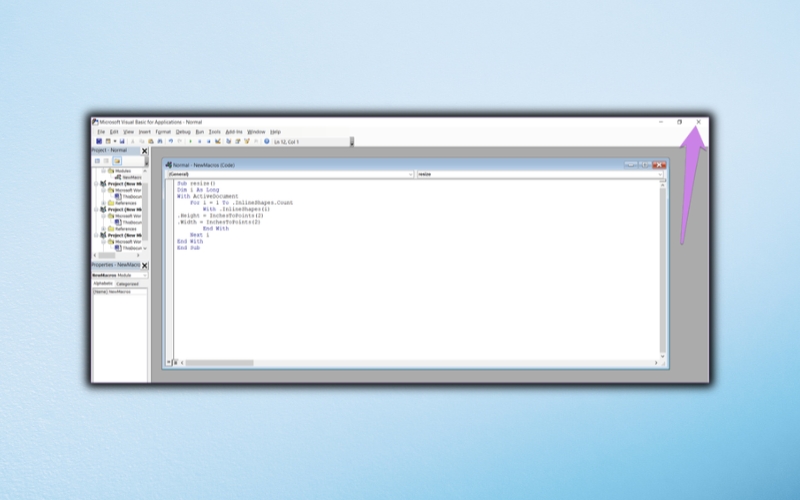
Task: Open the toolbar options overflow arrow
Action: (352, 142)
